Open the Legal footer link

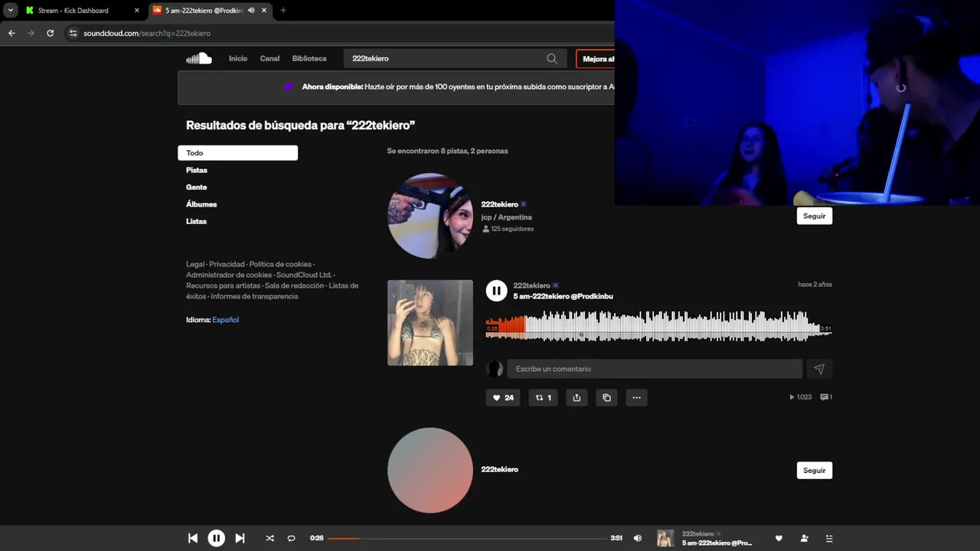click(195, 264)
